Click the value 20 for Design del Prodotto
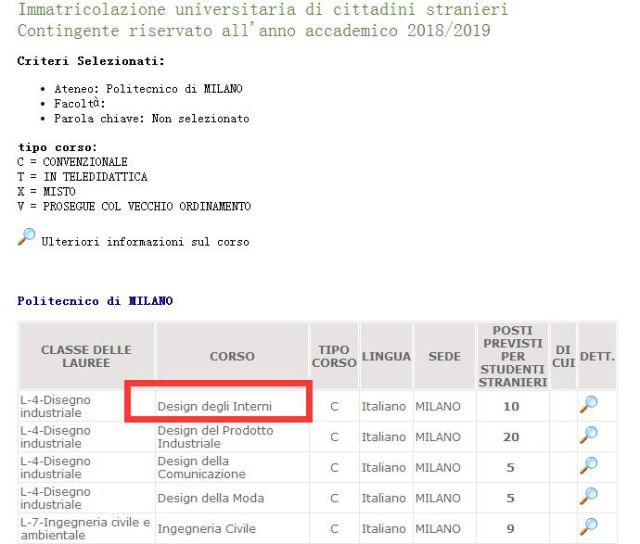640x544 pixels. (x=511, y=437)
